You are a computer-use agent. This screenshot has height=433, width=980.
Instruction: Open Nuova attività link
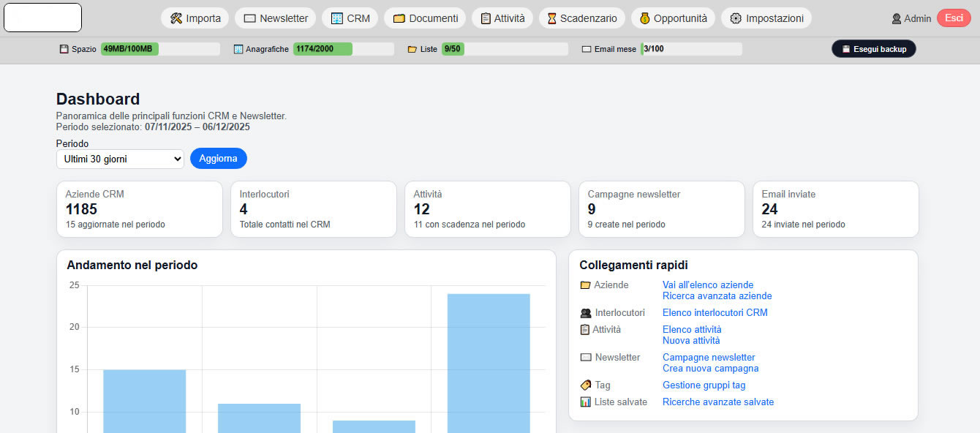coord(691,341)
